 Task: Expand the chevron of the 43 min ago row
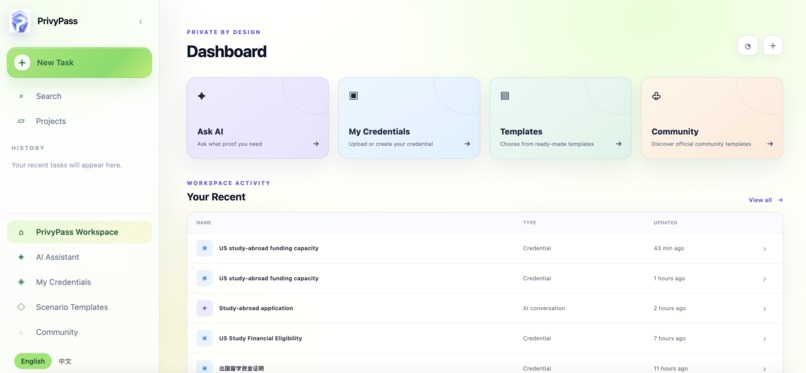pyautogui.click(x=764, y=249)
